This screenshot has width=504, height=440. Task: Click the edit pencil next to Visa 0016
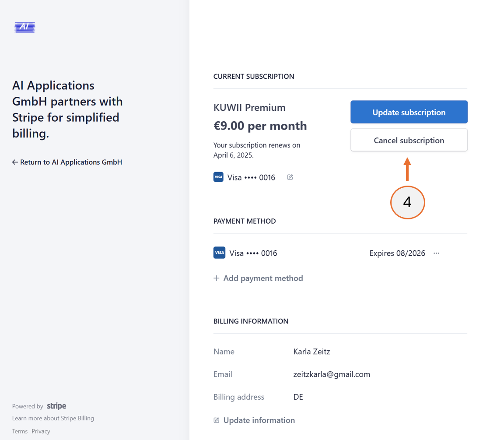[x=290, y=177]
